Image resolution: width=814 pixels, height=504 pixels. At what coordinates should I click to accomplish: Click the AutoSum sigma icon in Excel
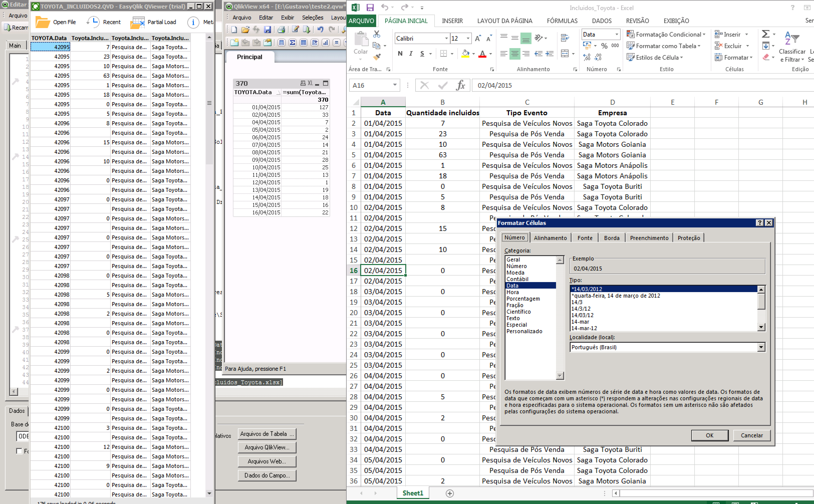click(x=765, y=34)
